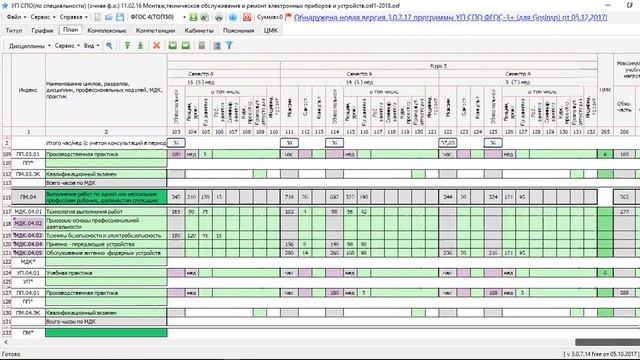
Task: Select Технология выполнения работ row name
Action: tap(106, 212)
